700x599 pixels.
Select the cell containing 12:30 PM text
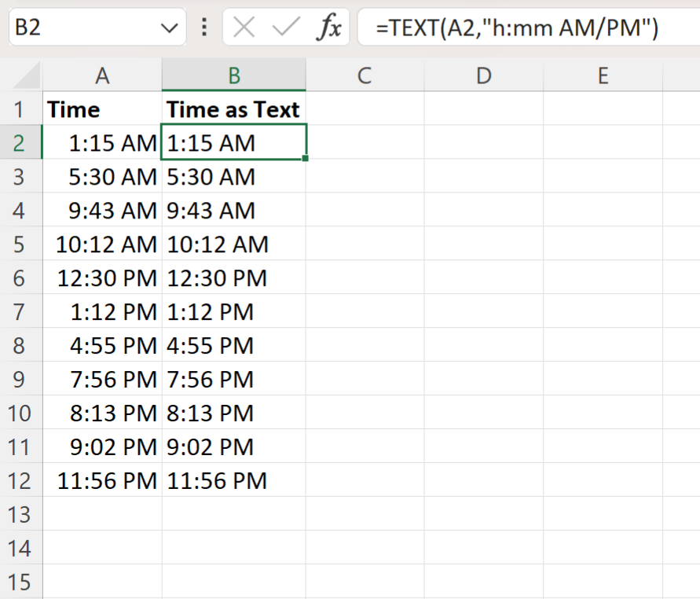point(233,278)
